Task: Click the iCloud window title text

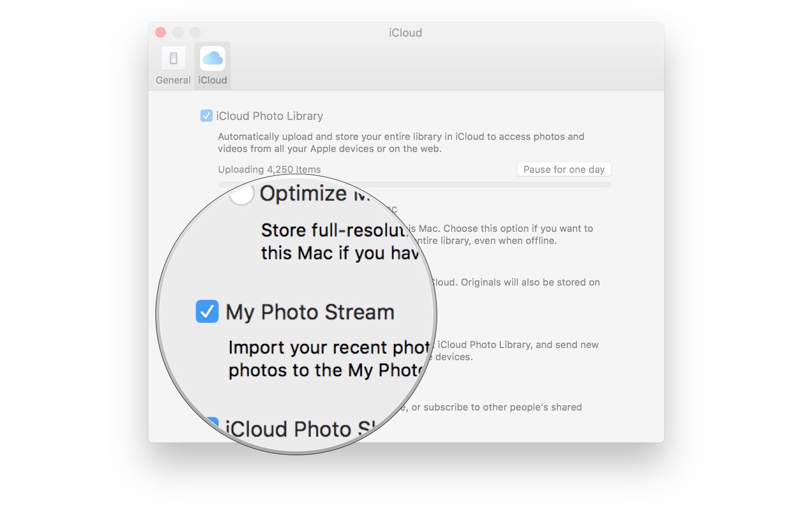Action: pos(405,33)
